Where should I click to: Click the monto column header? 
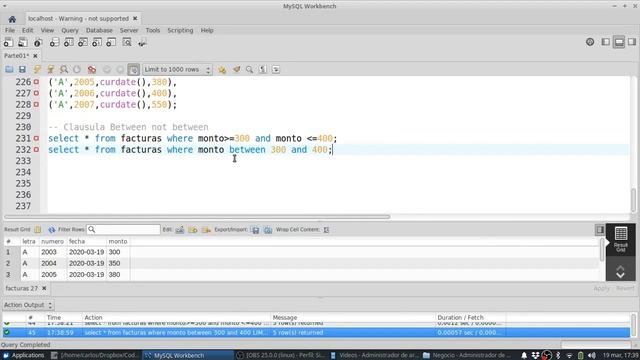pos(118,241)
